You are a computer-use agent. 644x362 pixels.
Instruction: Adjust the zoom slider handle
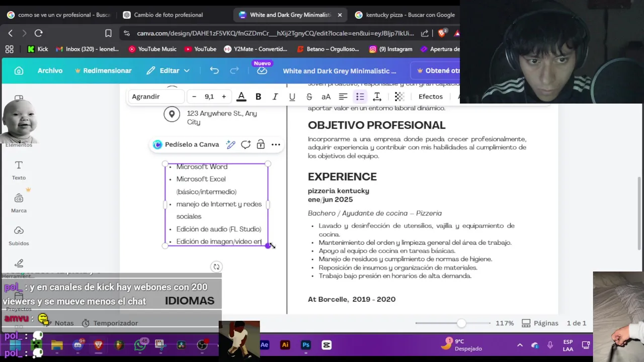tap(461, 323)
